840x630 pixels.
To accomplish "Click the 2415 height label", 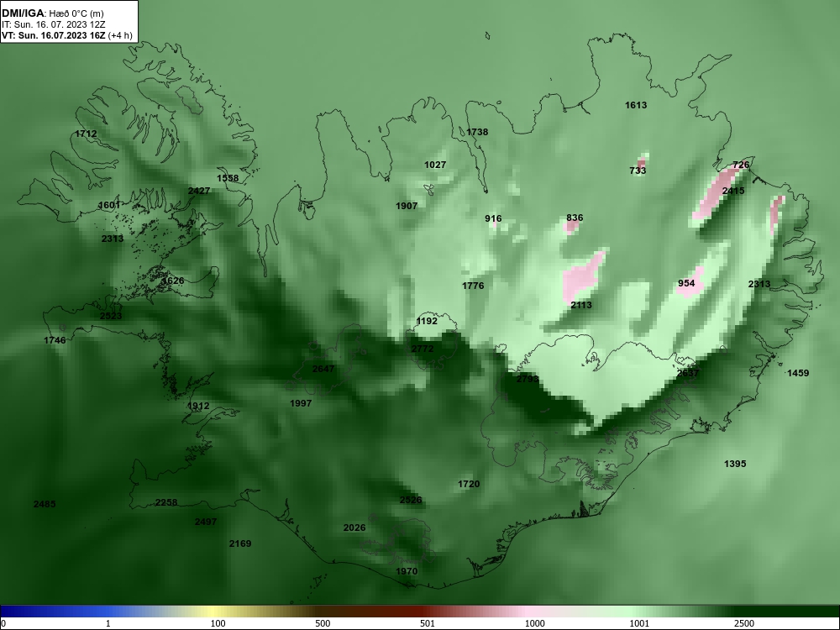I will click(732, 191).
